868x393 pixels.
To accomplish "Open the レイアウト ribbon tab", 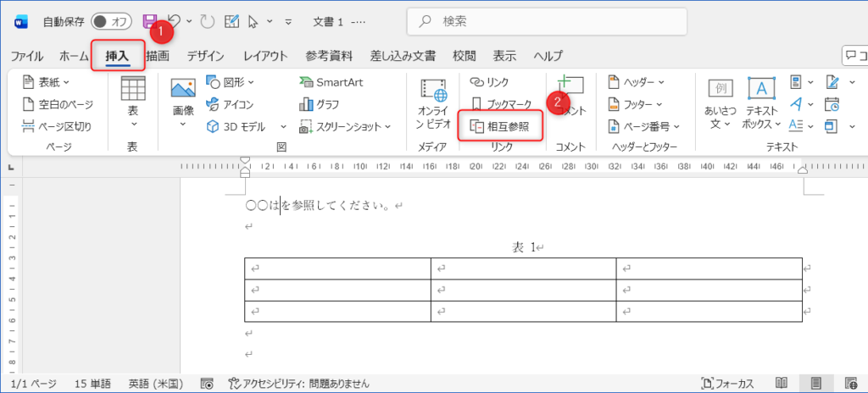I will 264,57.
